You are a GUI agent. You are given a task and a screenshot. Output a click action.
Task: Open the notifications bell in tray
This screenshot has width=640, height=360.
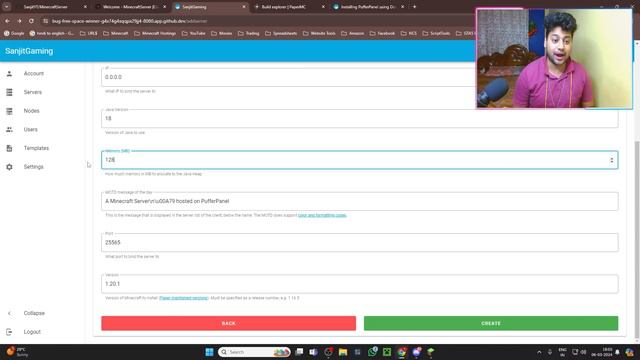pos(618,352)
